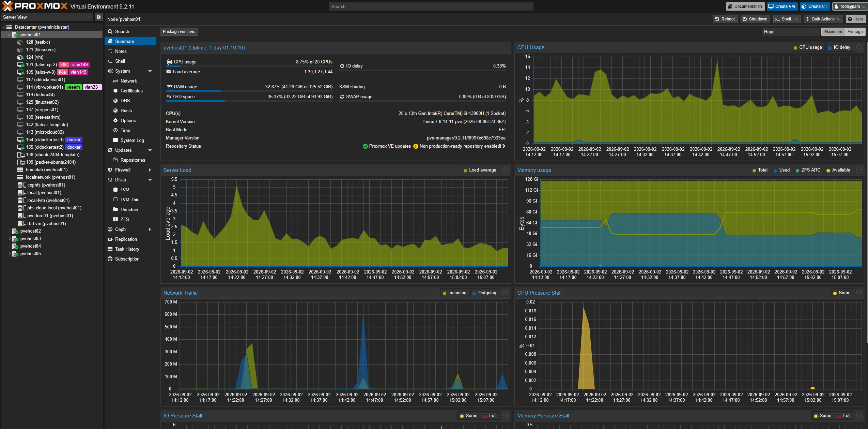Open the node Shell terminal icon

point(110,61)
